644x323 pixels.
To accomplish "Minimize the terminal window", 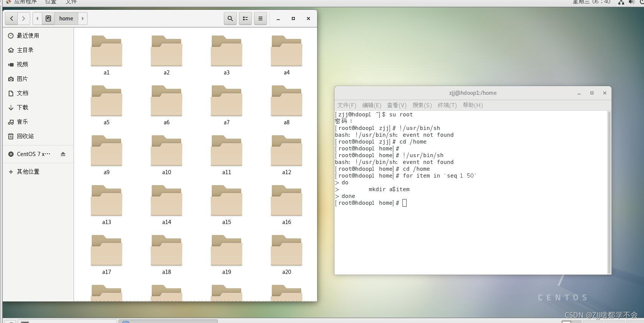I will click(579, 93).
